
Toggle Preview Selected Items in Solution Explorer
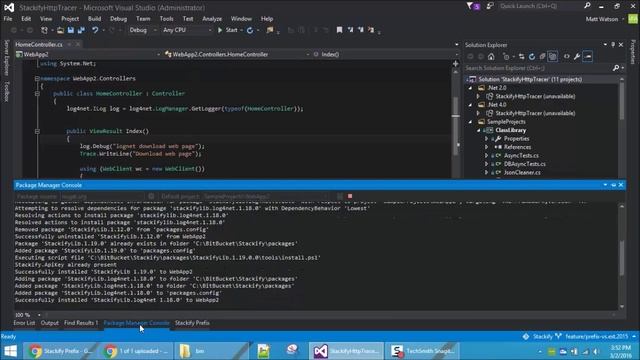587,57
